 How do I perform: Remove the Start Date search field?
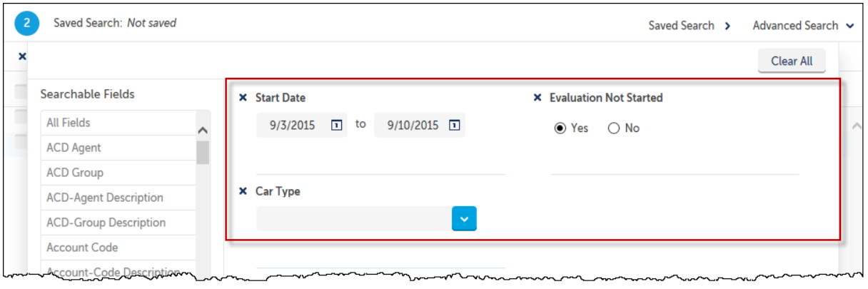[243, 98]
